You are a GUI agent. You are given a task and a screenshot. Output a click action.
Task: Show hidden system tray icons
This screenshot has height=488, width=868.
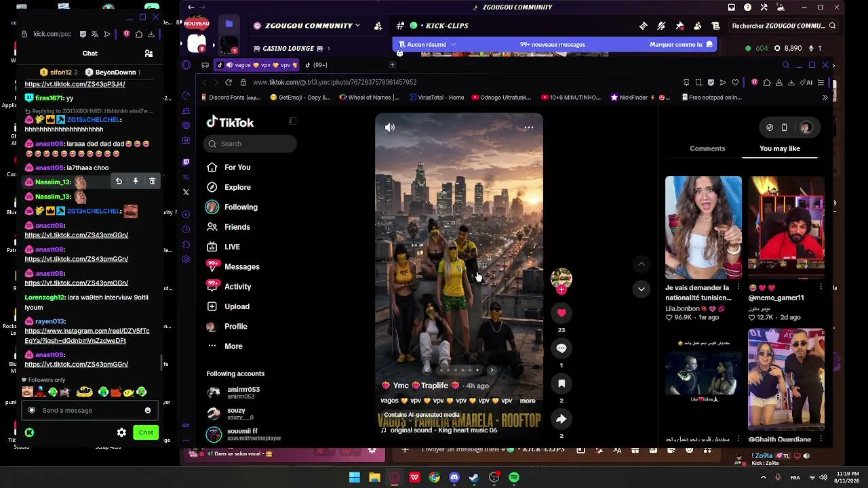[x=764, y=478]
